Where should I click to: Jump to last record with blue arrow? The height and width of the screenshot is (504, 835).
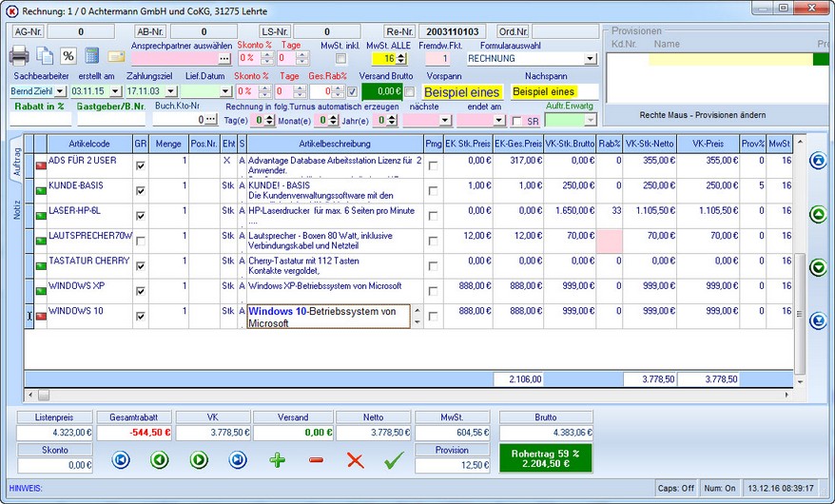coord(238,459)
